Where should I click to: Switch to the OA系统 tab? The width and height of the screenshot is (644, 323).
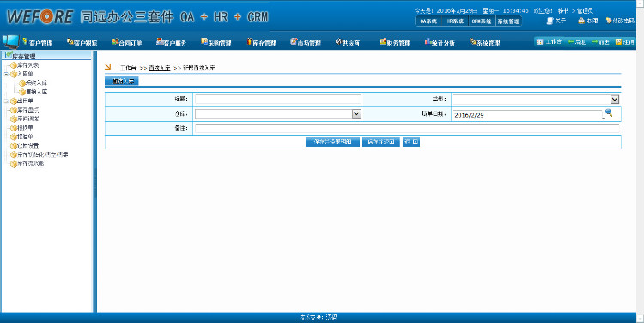pyautogui.click(x=428, y=21)
